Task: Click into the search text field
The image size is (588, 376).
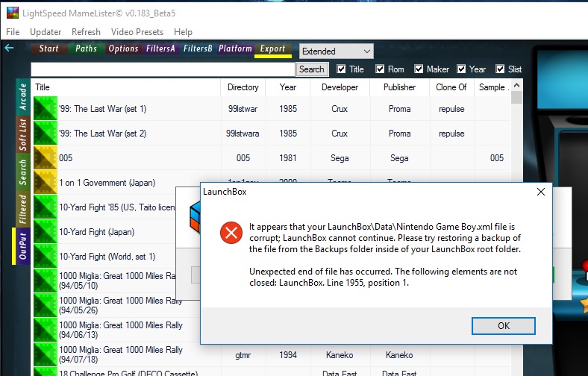Action: pyautogui.click(x=163, y=69)
